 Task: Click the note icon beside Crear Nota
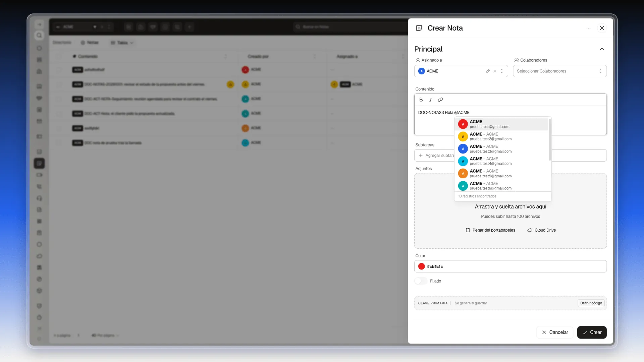(x=419, y=28)
